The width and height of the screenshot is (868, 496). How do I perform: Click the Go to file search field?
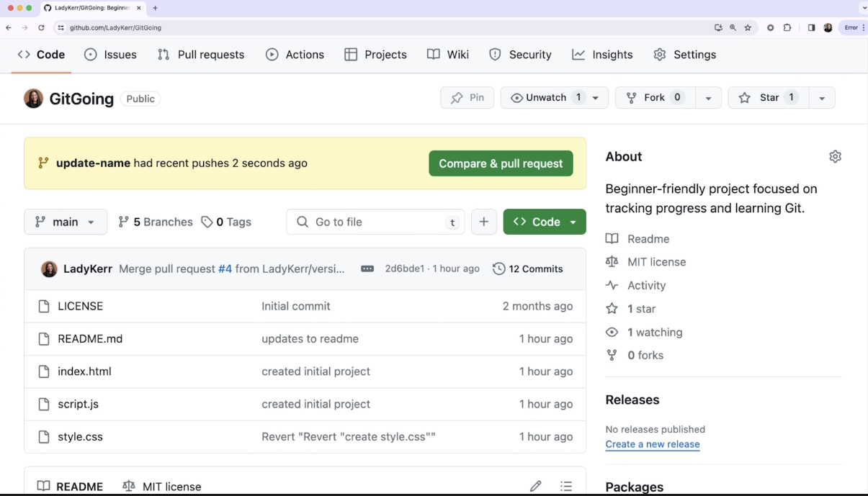(x=375, y=222)
